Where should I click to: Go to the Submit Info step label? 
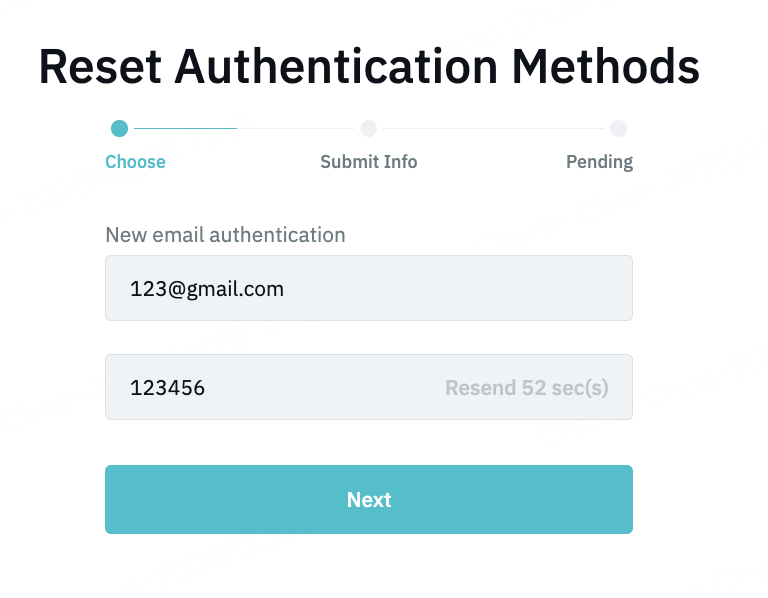(369, 162)
